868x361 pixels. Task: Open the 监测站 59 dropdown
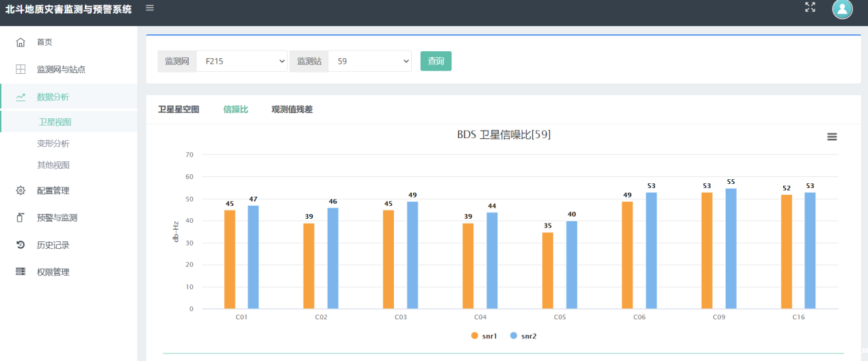tap(369, 61)
